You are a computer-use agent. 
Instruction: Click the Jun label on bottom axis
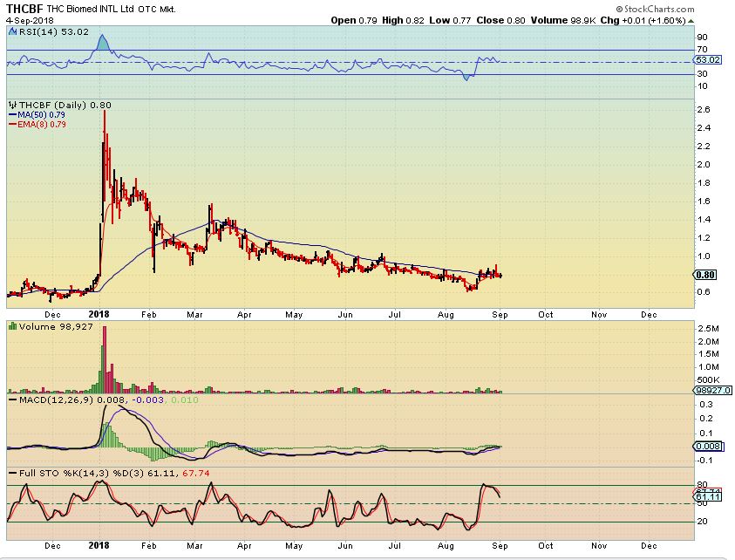345,546
